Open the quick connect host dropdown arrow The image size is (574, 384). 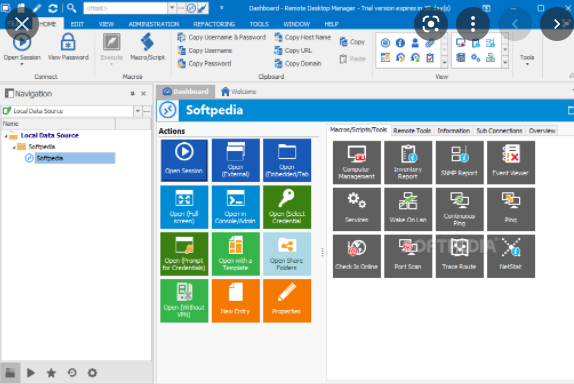pos(171,8)
